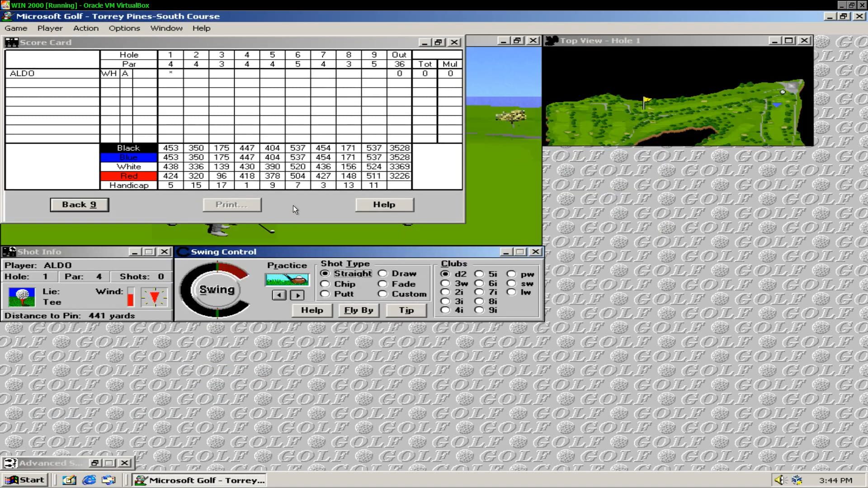This screenshot has width=868, height=488.
Task: Click the golfer icon on Top View title bar
Action: (551, 40)
